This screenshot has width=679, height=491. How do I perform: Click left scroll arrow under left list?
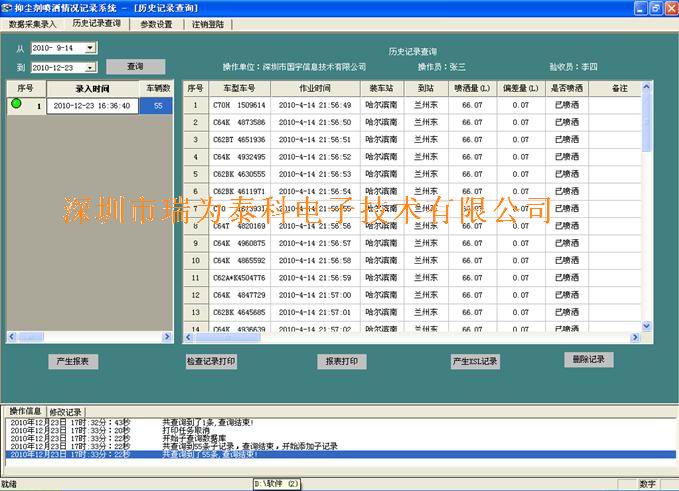[x=12, y=335]
